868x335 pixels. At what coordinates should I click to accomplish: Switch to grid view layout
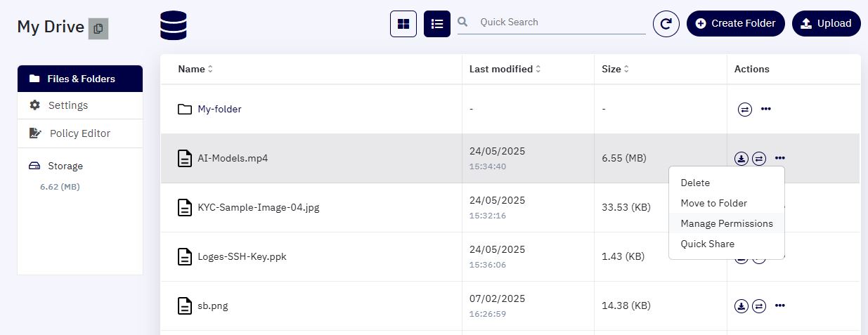coord(403,24)
